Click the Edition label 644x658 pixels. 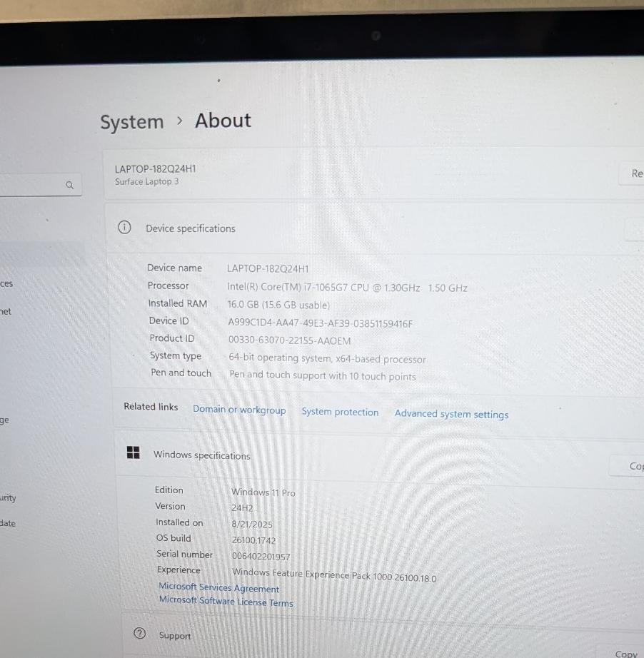[x=168, y=490]
